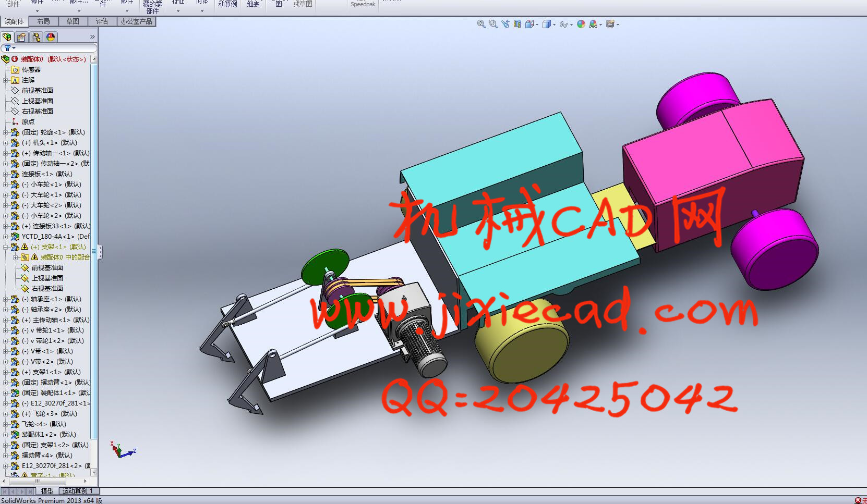
Task: Open the View Orientation dropdown arrow
Action: 537,24
